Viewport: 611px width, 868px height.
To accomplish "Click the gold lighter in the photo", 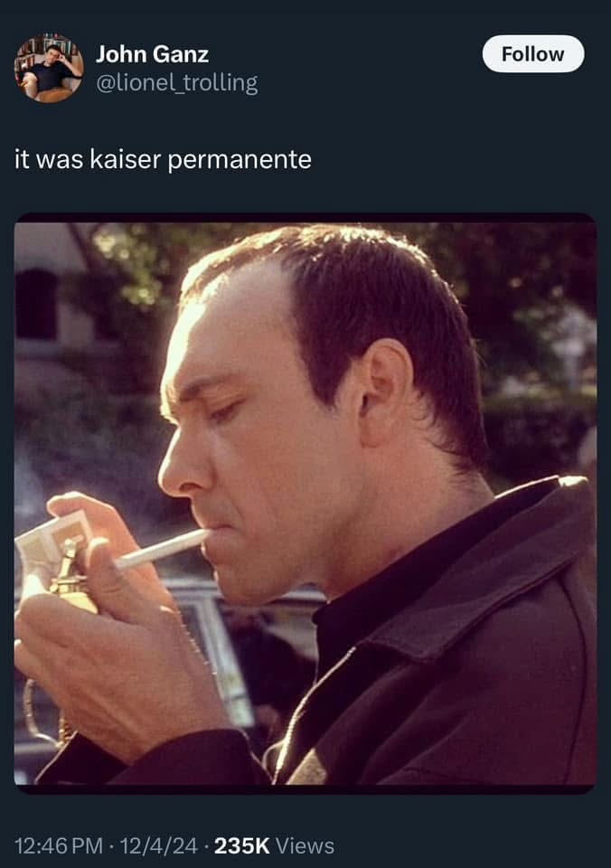I will point(70,579).
